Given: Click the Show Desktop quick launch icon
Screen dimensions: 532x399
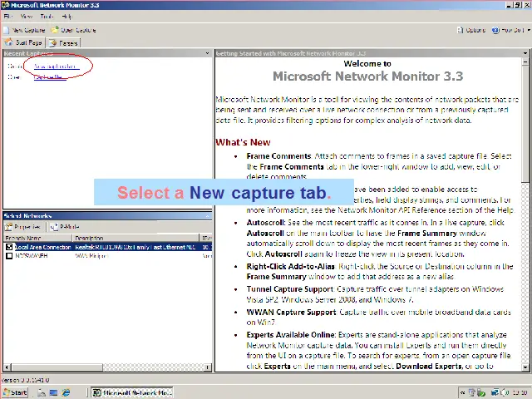Looking at the screenshot, I should pyautogui.click(x=53, y=392).
